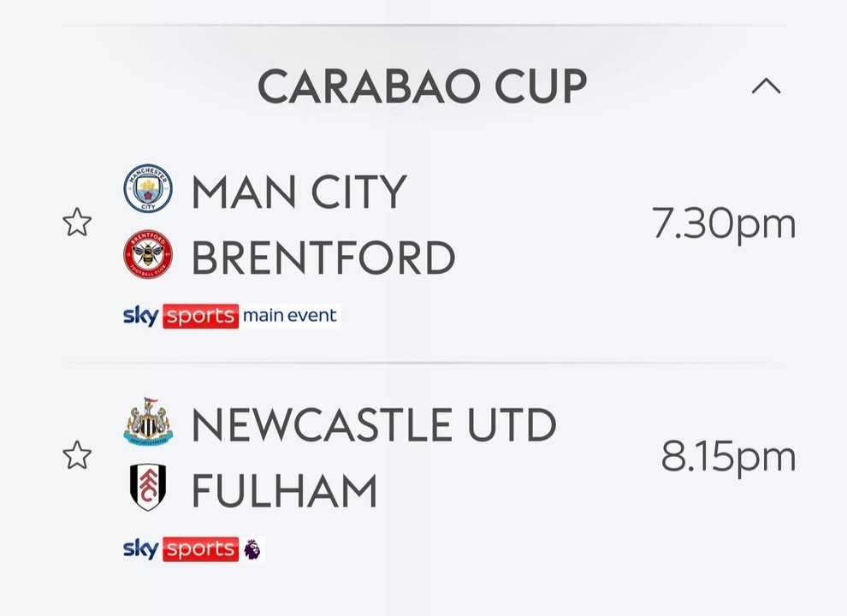Click the red sports badge under Fulham
This screenshot has width=847, height=616.
[200, 549]
